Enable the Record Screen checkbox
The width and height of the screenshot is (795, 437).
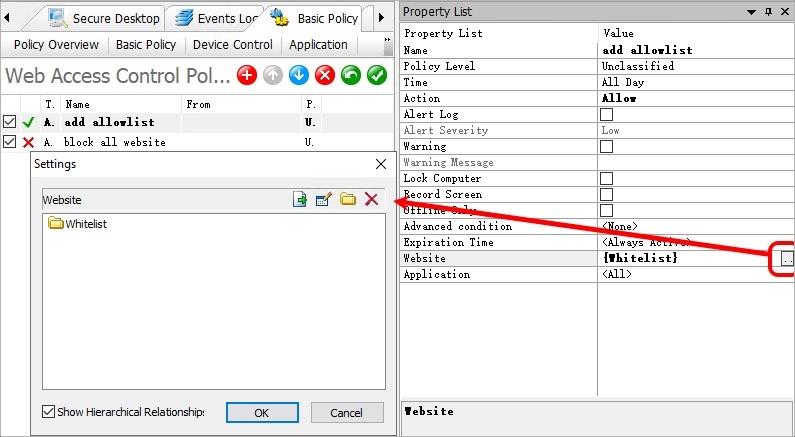[x=606, y=195]
